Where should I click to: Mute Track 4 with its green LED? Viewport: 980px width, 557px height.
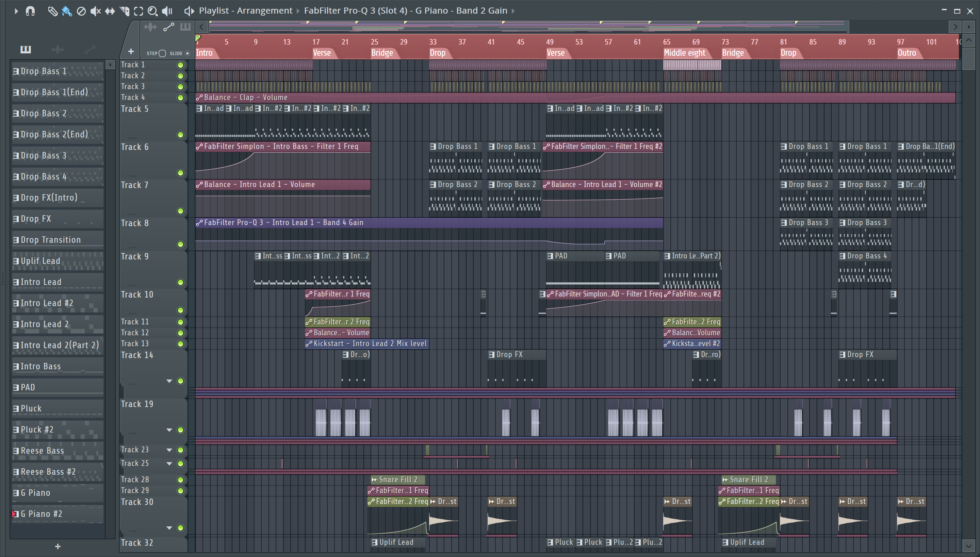180,98
